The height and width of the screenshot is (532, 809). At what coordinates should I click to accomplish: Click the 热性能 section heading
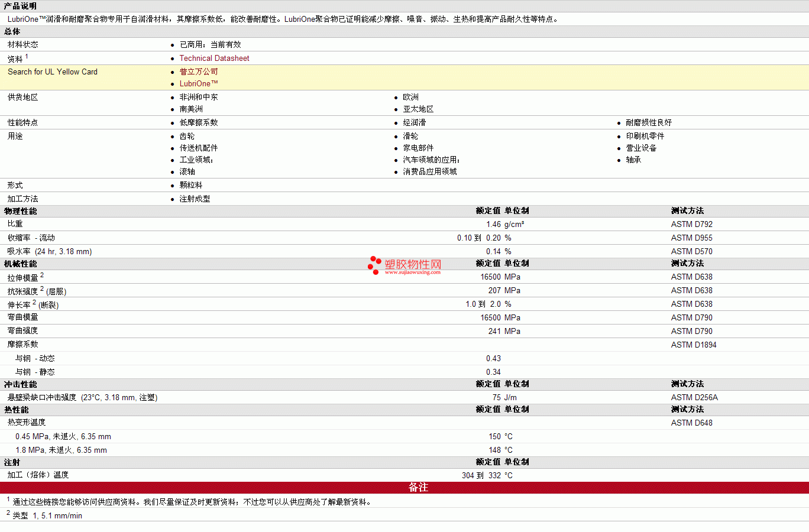pyautogui.click(x=16, y=410)
